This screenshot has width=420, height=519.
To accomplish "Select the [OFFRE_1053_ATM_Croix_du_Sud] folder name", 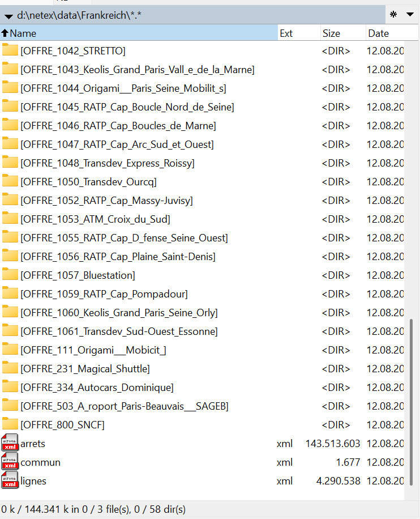I will point(95,219).
